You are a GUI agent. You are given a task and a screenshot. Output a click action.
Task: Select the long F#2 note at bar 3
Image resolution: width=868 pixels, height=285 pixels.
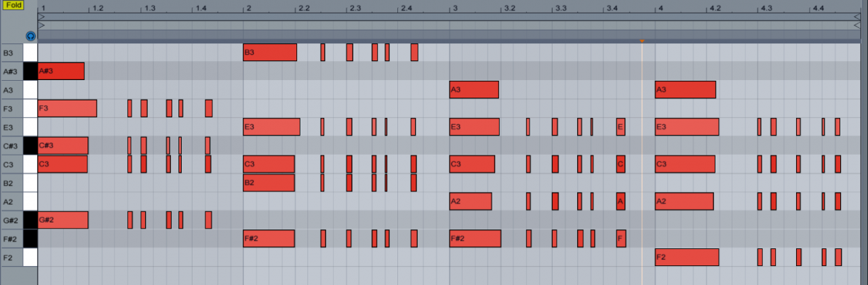(x=475, y=239)
